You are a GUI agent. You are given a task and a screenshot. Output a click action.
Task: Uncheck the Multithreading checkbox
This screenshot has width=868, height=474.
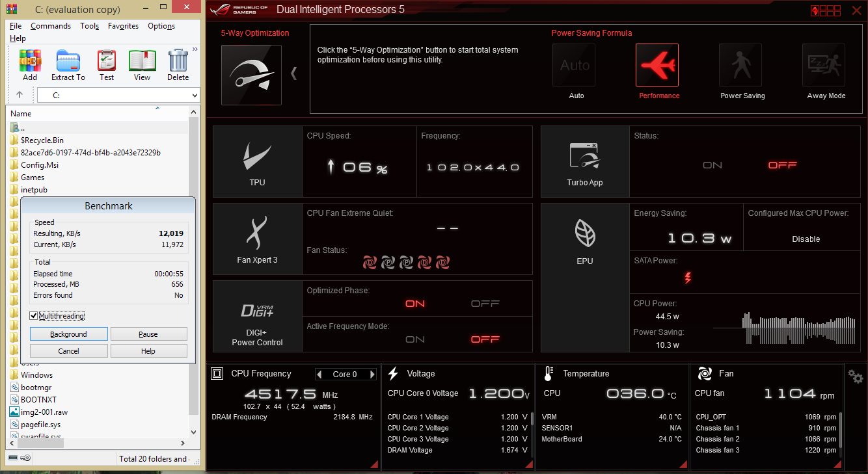tap(34, 316)
